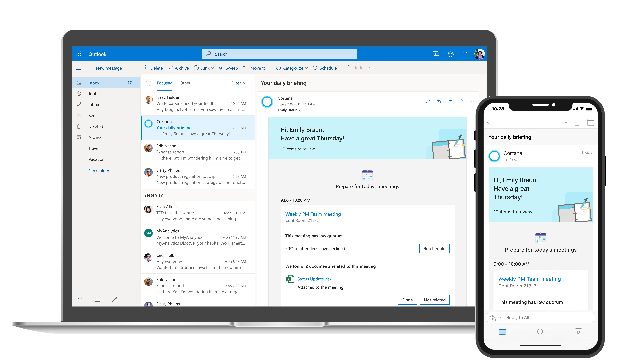Viewport: 624px width, 364px height.
Task: Click the Reschedule button for meeting
Action: pyautogui.click(x=434, y=248)
